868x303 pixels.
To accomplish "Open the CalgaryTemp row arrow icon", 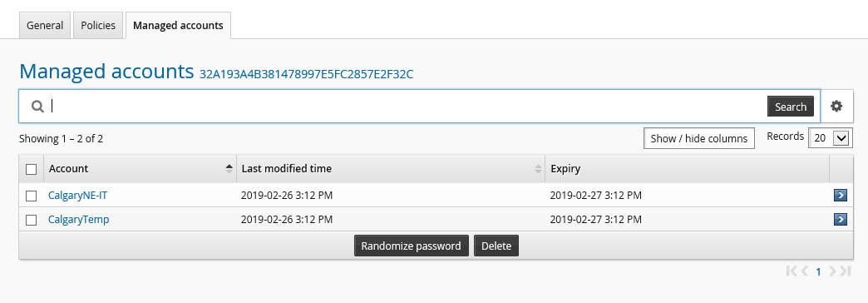I will (x=841, y=220).
